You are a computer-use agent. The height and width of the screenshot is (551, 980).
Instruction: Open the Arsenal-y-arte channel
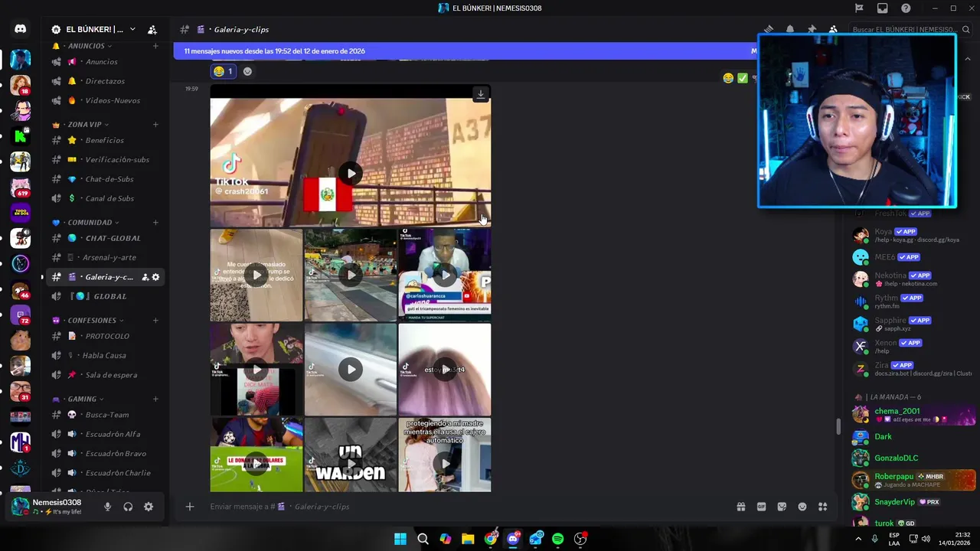106,258
